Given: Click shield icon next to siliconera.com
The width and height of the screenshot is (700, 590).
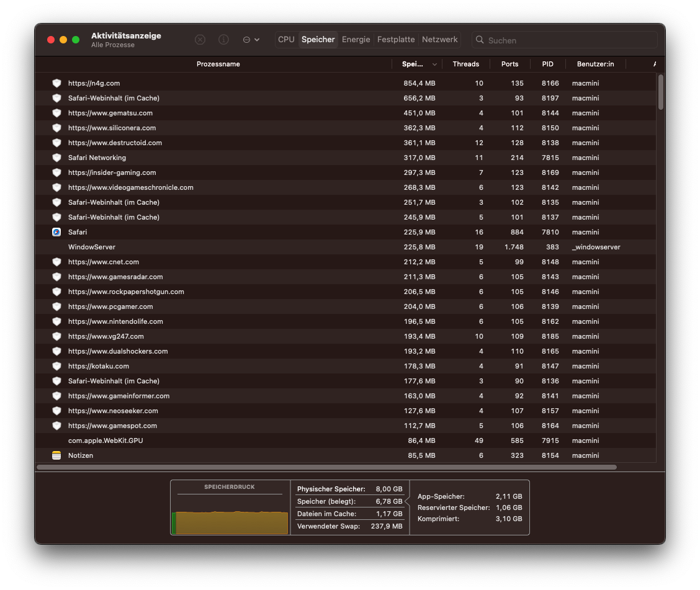Looking at the screenshot, I should tap(56, 128).
